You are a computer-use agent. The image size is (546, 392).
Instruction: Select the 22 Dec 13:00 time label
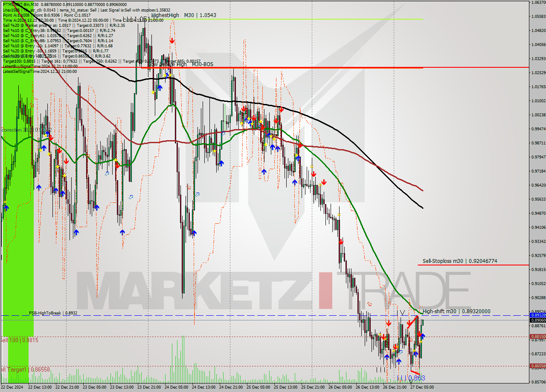(x=40, y=387)
